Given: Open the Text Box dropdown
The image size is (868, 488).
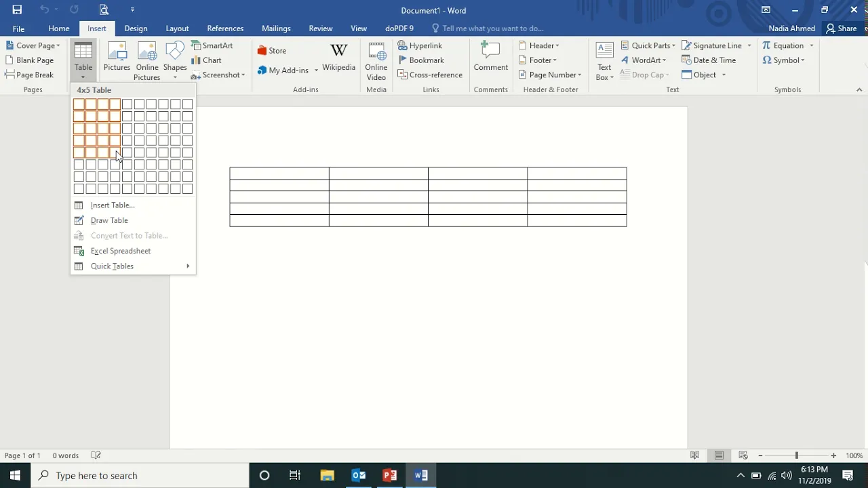Looking at the screenshot, I should (604, 61).
